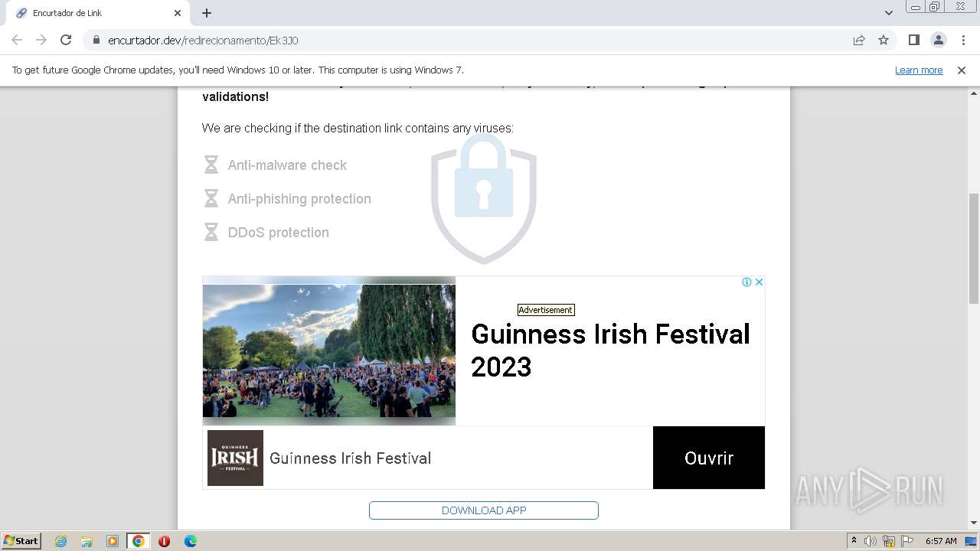
Task: Launch Internet Explorer from the taskbar
Action: [x=61, y=541]
